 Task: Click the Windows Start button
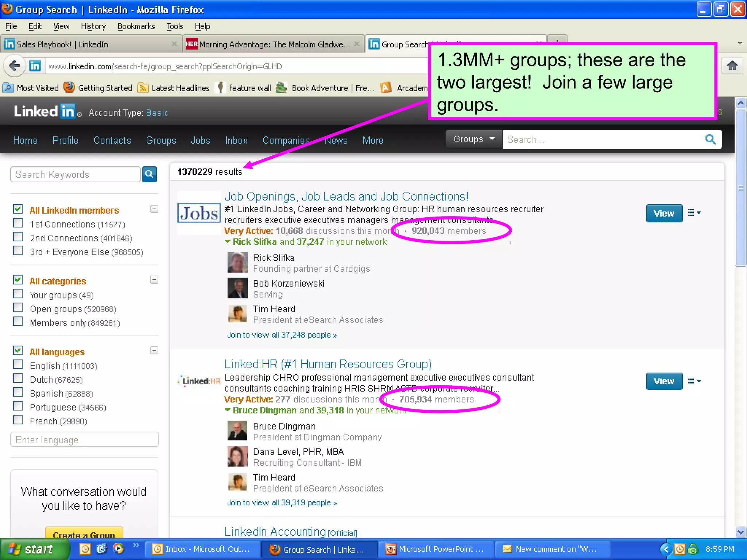tap(34, 549)
